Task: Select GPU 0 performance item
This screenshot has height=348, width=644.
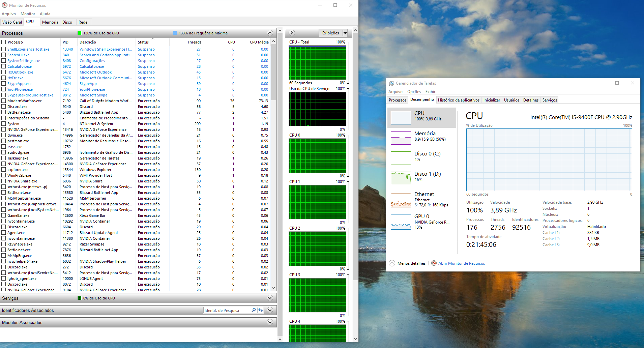Action: [421, 222]
